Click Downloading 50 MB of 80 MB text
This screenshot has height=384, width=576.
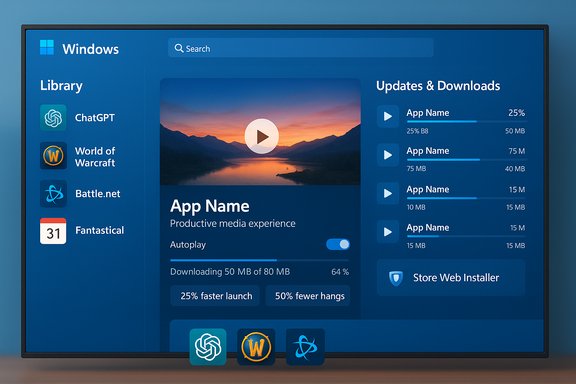pos(230,272)
